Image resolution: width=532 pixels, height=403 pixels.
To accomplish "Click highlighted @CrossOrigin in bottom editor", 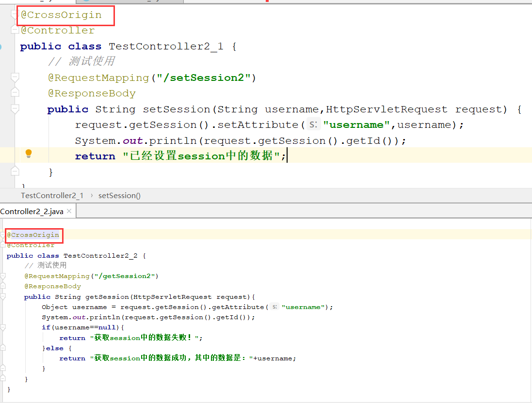I will pos(33,235).
